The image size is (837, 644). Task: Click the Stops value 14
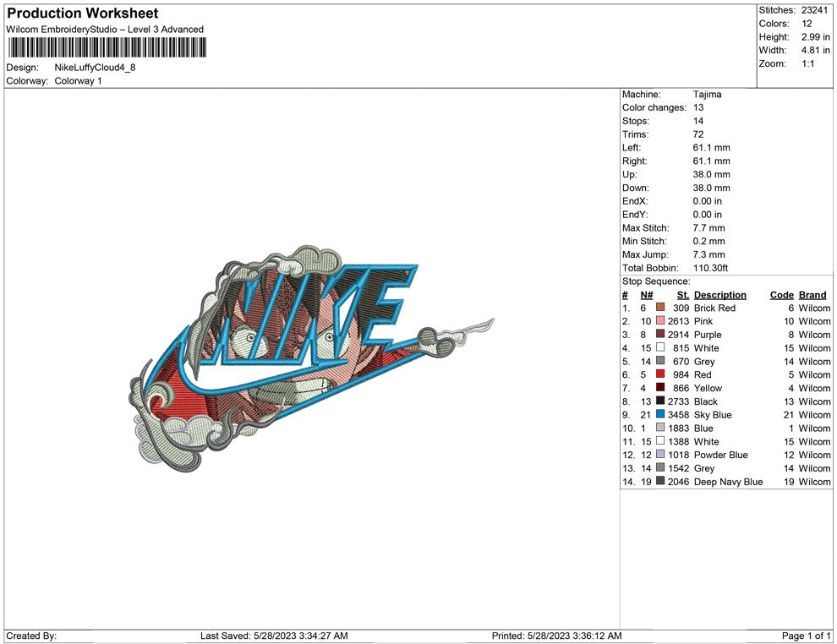698,121
